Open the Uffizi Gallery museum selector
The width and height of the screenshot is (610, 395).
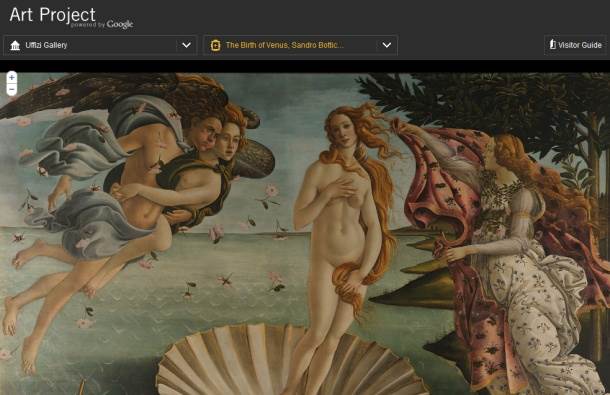[x=100, y=45]
